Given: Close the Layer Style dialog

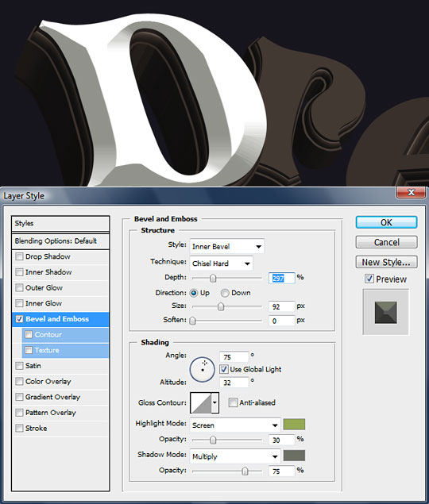Looking at the screenshot, I should 411,192.
